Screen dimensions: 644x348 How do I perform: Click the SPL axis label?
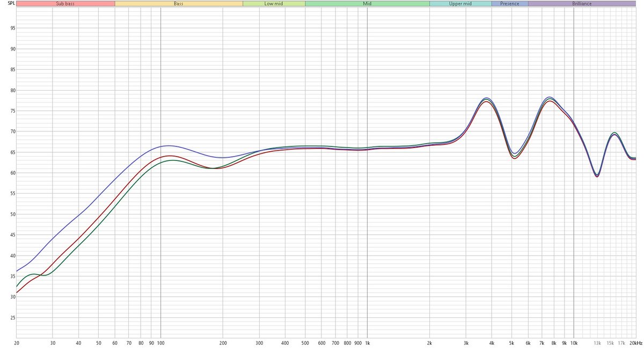coord(5,3)
